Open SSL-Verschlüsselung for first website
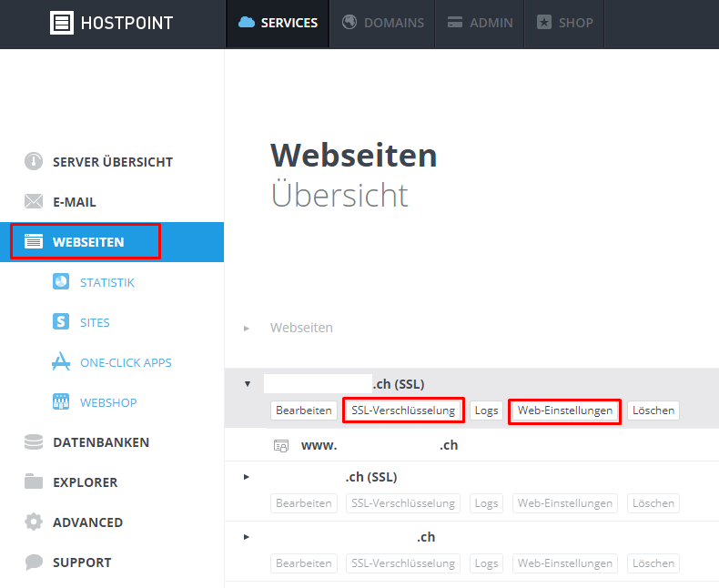This screenshot has width=719, height=588. pos(403,410)
